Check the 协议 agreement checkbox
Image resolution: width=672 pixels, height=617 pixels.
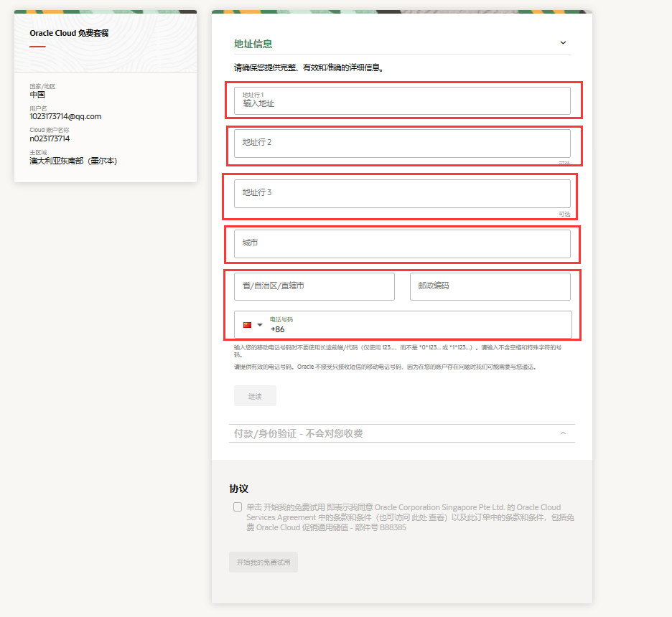click(238, 507)
